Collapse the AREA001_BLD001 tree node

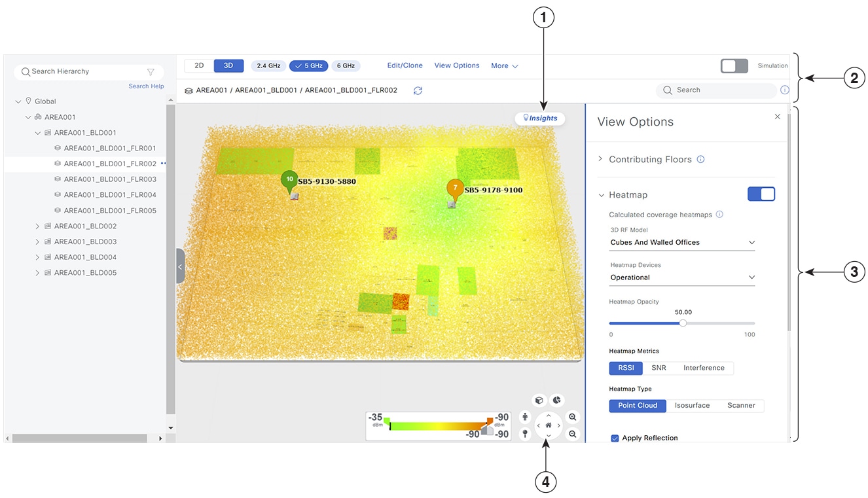(x=38, y=133)
